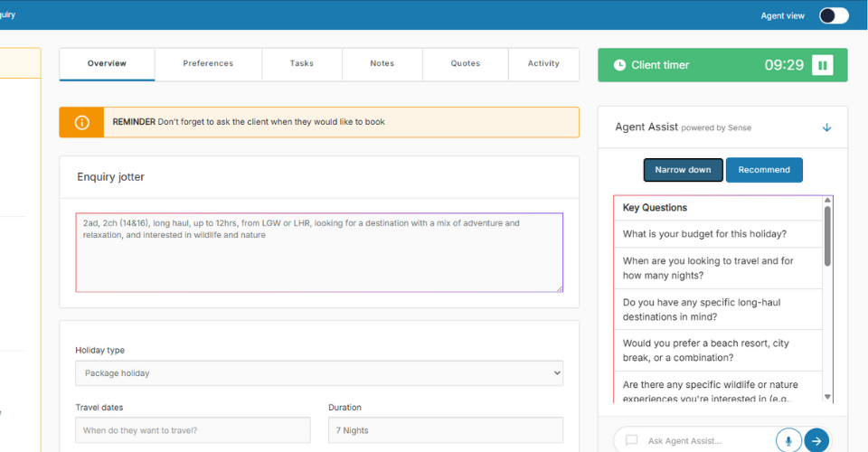Click into the Enquiry jotter text area
Image resolution: width=868 pixels, height=452 pixels.
point(319,252)
